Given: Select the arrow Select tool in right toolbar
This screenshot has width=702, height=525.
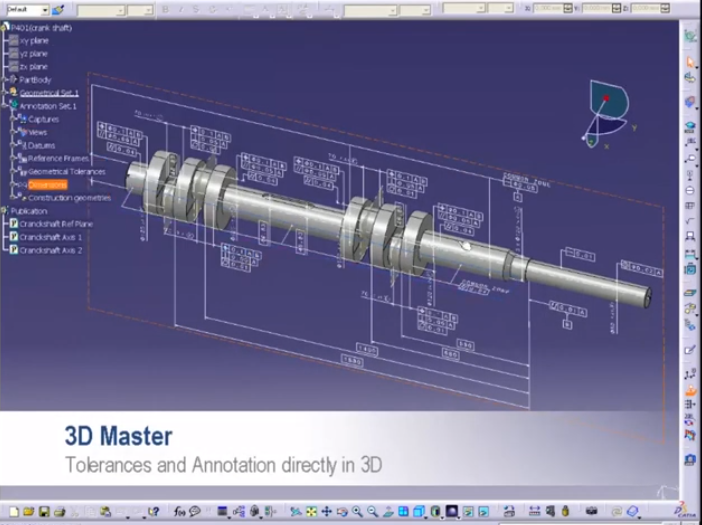Looking at the screenshot, I should 690,62.
